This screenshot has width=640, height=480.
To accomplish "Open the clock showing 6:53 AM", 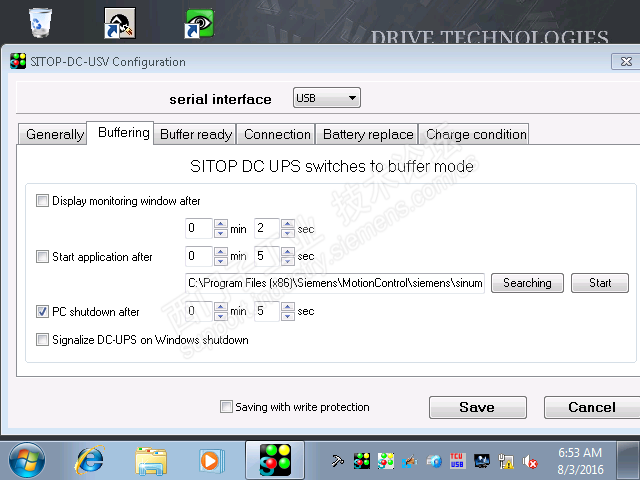I will point(580,461).
